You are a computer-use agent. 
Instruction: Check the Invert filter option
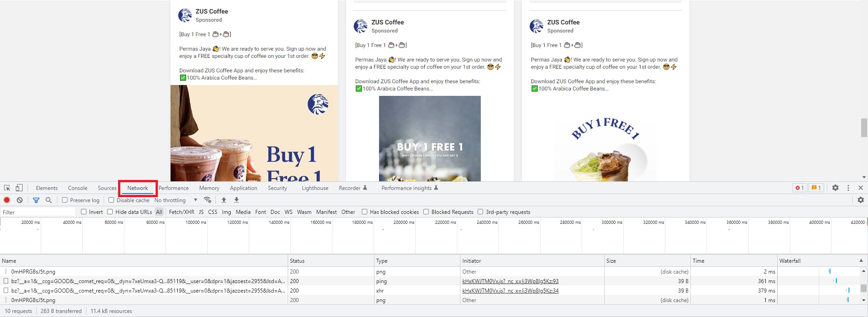click(x=84, y=212)
